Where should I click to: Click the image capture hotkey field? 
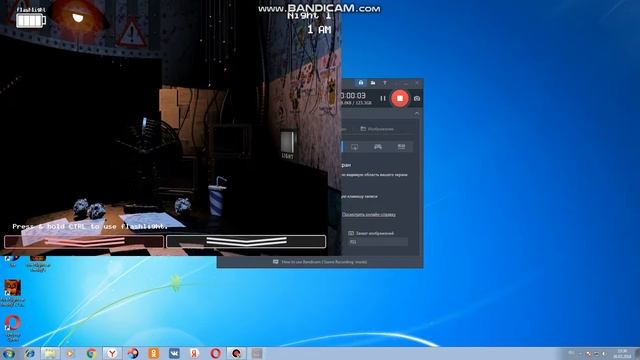tap(378, 242)
